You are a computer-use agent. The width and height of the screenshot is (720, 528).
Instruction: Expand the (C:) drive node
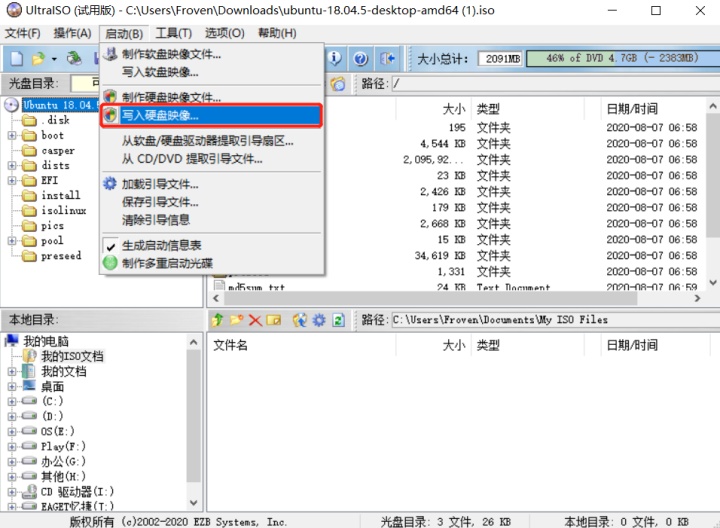[12, 401]
